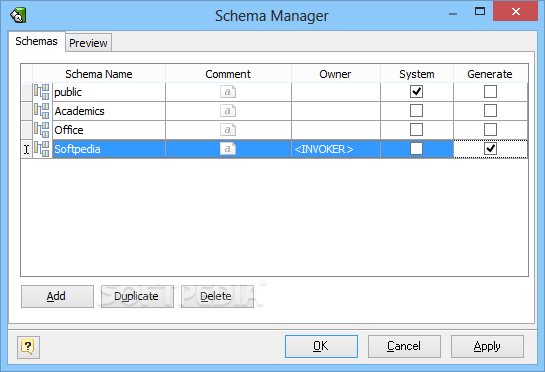
Task: Close the Schema Manager window
Action: (515, 11)
